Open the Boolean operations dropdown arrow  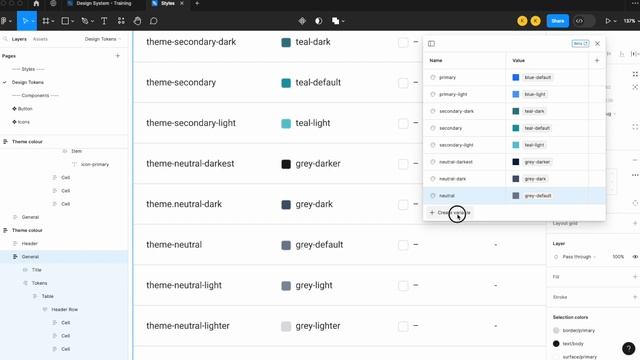[343, 21]
